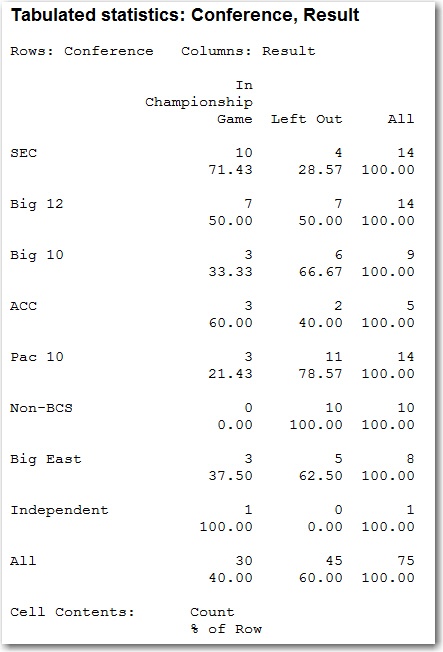
Task: Click the All row label at bottom
Action: tap(23, 561)
